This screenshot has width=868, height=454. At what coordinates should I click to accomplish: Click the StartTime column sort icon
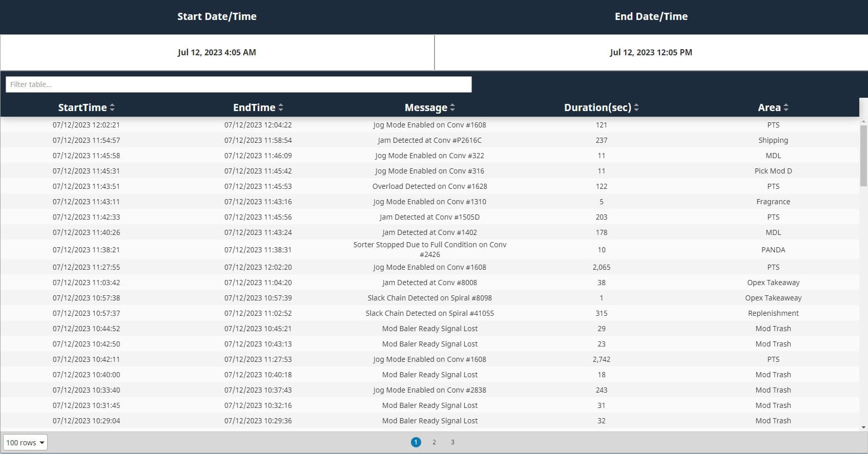[112, 107]
